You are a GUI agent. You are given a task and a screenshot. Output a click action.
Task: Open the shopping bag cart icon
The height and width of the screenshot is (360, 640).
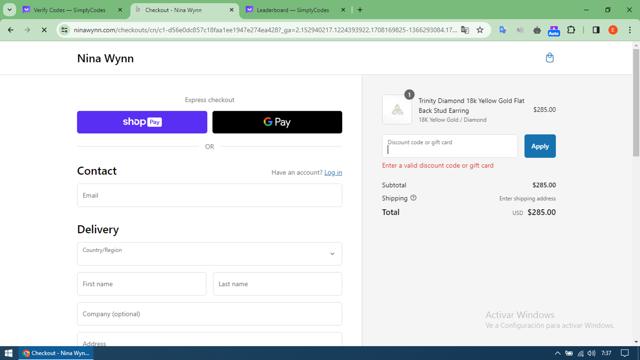click(550, 58)
